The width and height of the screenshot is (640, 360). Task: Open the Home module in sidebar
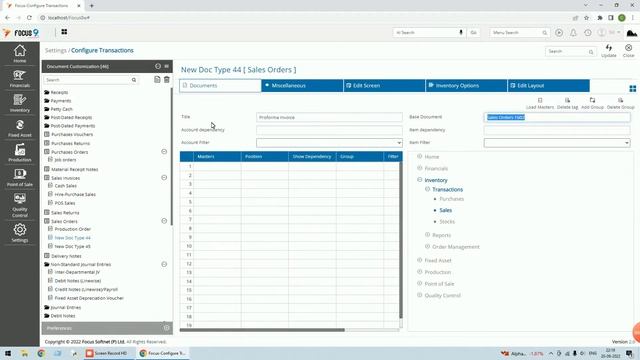[x=20, y=53]
